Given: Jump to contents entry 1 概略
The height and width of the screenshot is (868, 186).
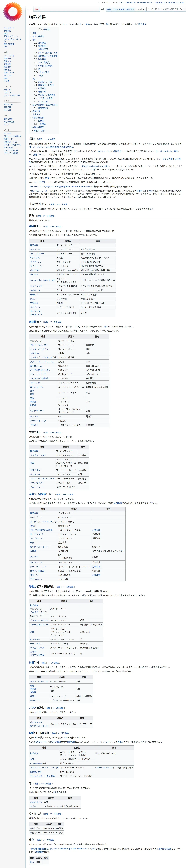Looking at the screenshot, I should [x=33, y=33].
